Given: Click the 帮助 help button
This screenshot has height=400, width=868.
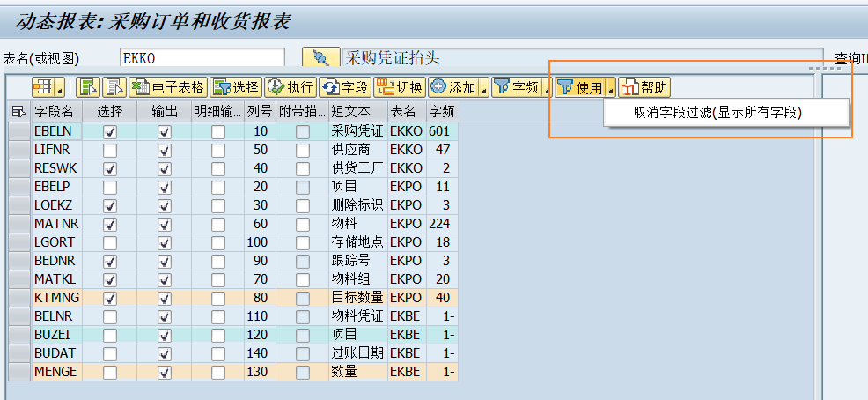Looking at the screenshot, I should pos(644,87).
